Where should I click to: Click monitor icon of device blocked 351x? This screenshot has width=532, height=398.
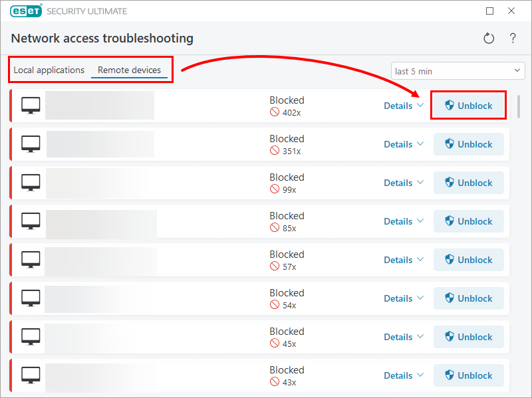31,144
